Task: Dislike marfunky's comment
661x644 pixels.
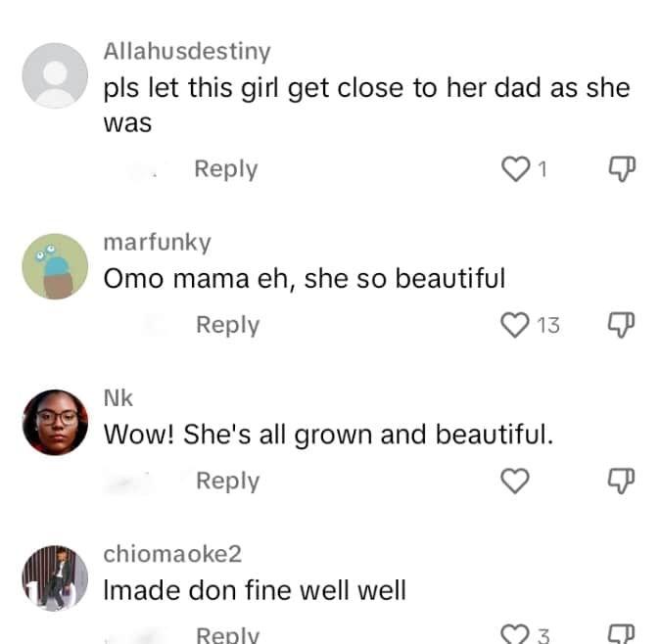Action: click(x=622, y=324)
